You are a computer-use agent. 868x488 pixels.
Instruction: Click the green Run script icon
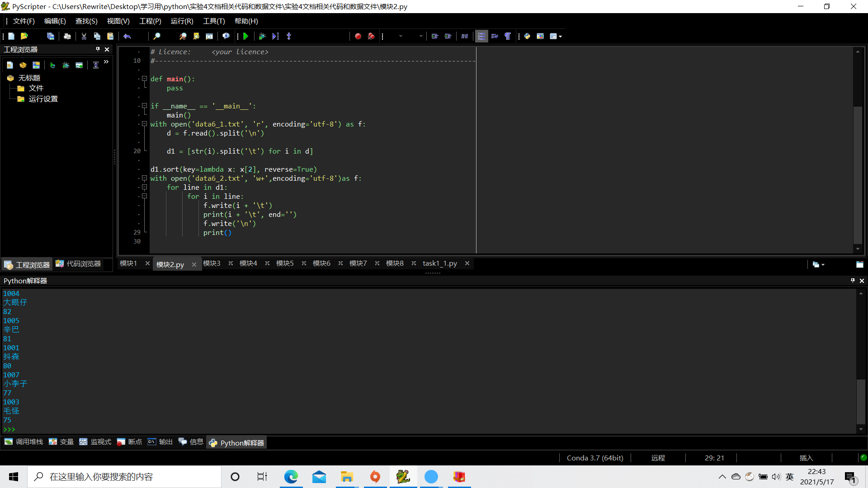coord(246,36)
